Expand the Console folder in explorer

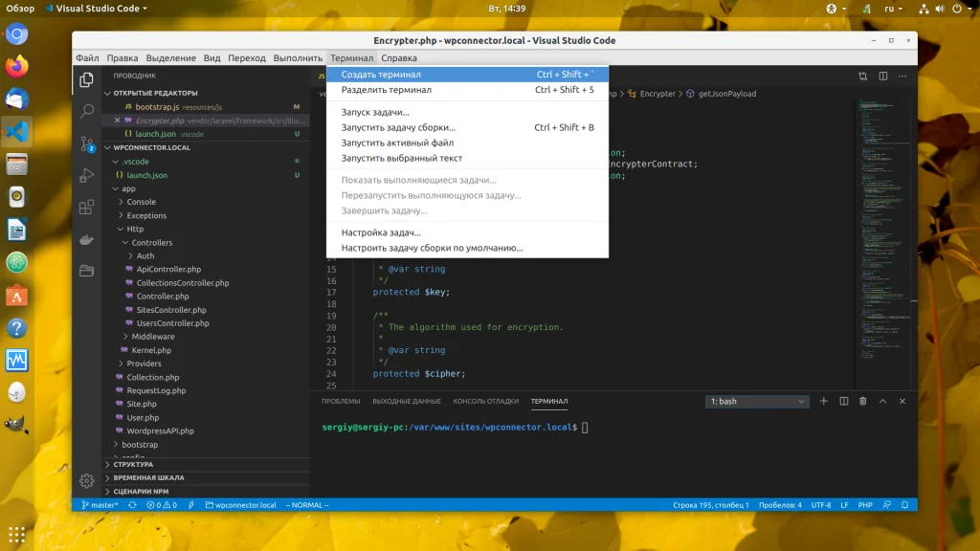[141, 202]
